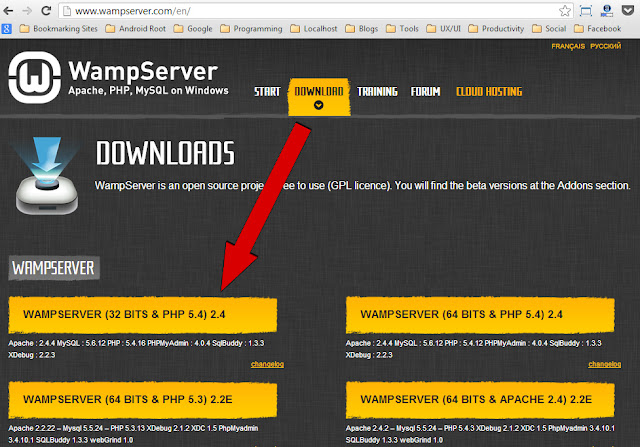
Task: Open the Programming bookmark folder
Action: [x=251, y=29]
